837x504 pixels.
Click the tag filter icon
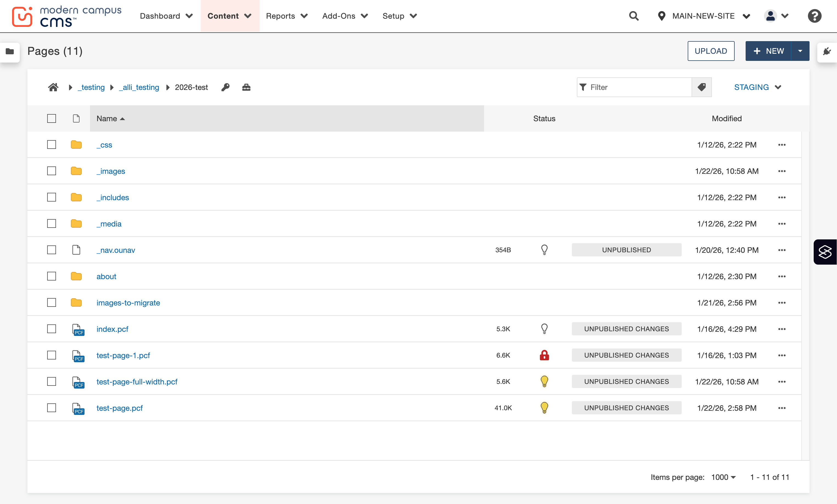click(701, 87)
